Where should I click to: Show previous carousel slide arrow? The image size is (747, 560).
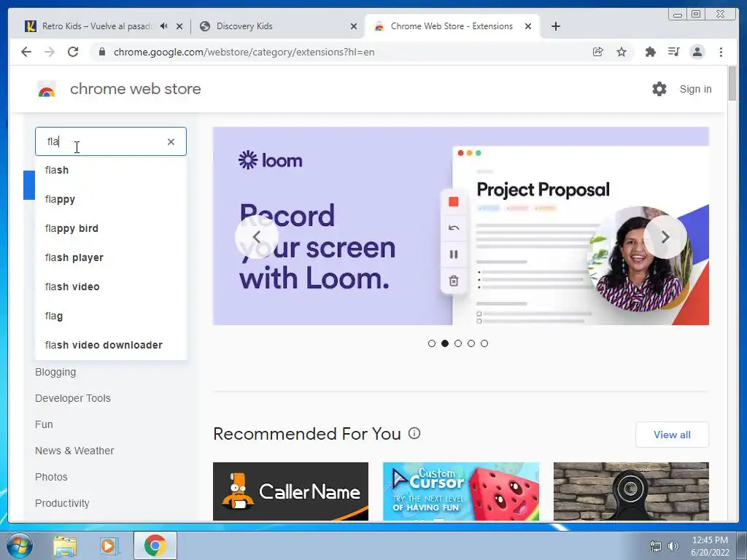coord(257,237)
